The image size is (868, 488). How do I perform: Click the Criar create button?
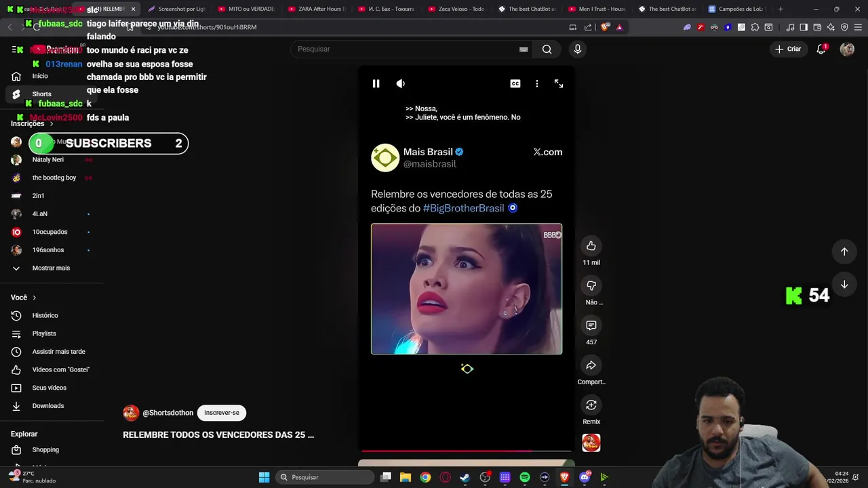(788, 49)
